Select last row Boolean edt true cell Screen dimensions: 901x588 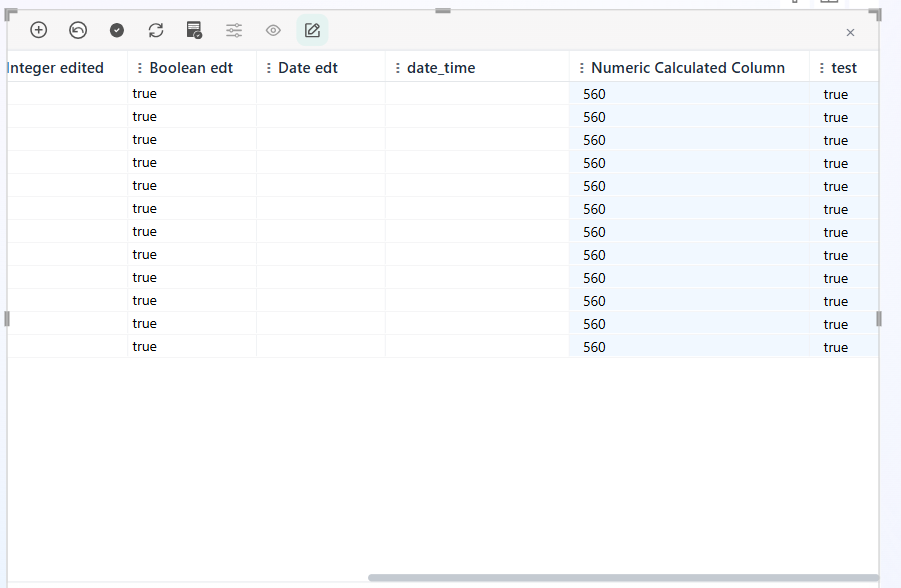(192, 346)
